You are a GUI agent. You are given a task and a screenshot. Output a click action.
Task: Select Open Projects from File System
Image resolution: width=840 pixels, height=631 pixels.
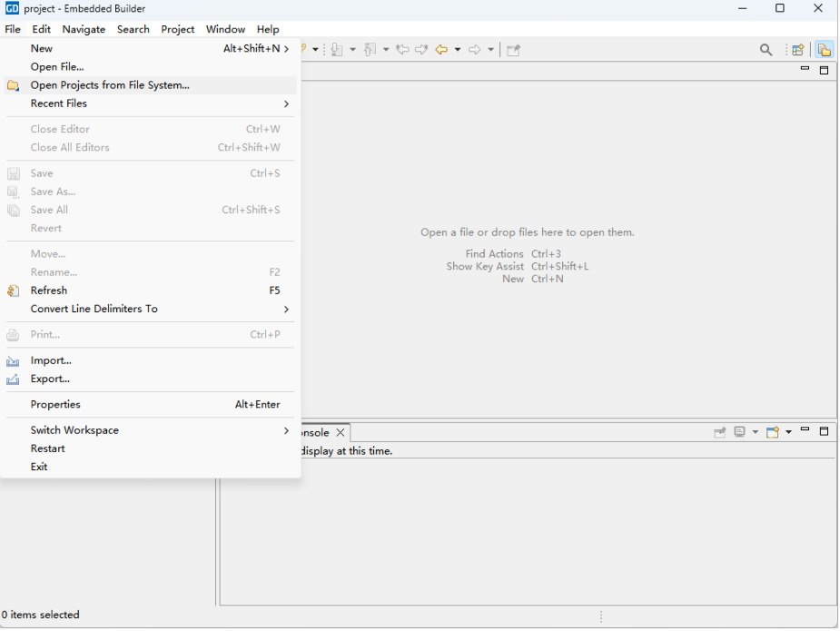[110, 85]
